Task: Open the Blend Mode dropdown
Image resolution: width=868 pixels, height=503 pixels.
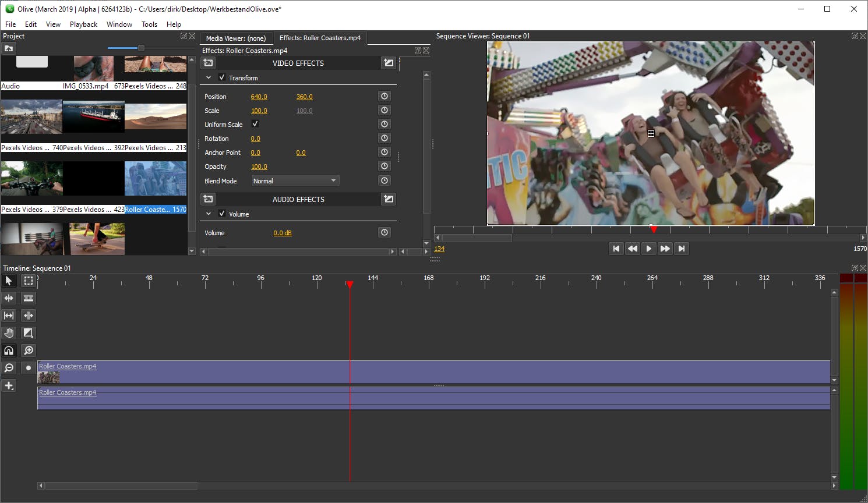Action: 295,181
